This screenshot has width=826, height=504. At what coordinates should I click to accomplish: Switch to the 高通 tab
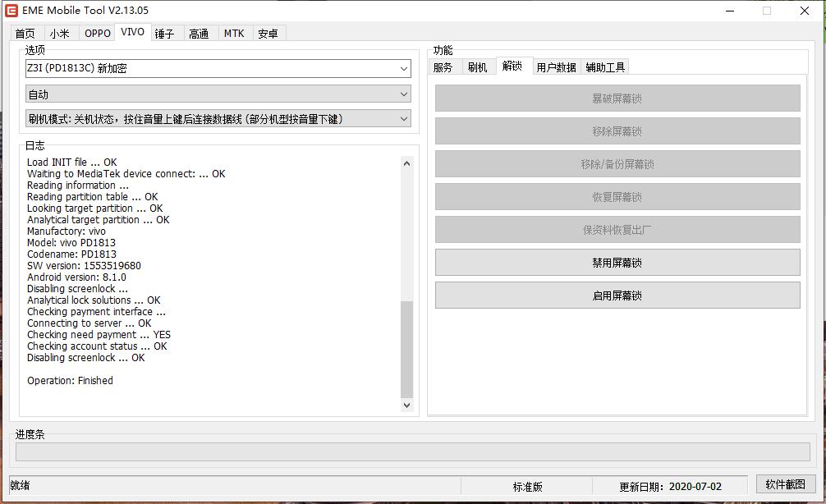(199, 34)
